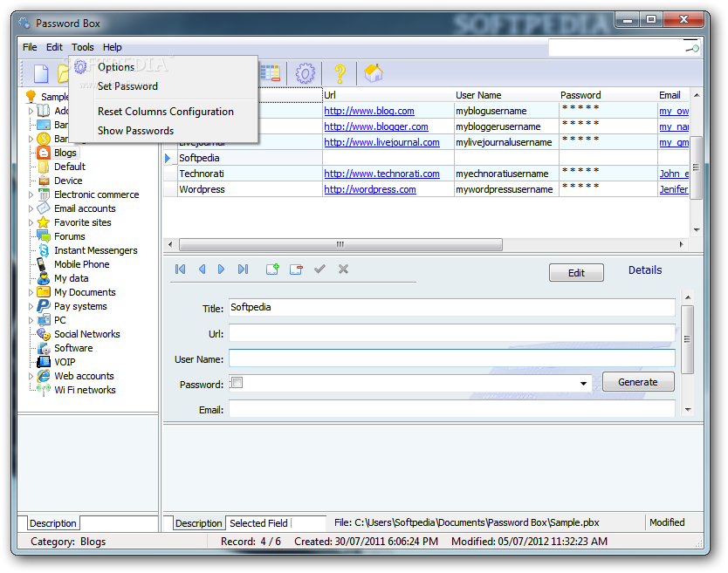This screenshot has height=573, width=728.
Task: Click the delete-row grid toolbar icon
Action: click(270, 73)
